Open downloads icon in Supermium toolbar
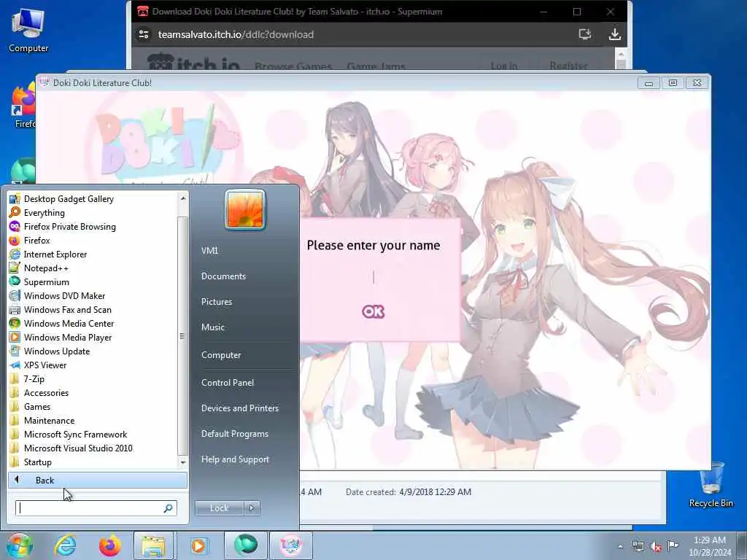This screenshot has width=747, height=560. pos(614,34)
